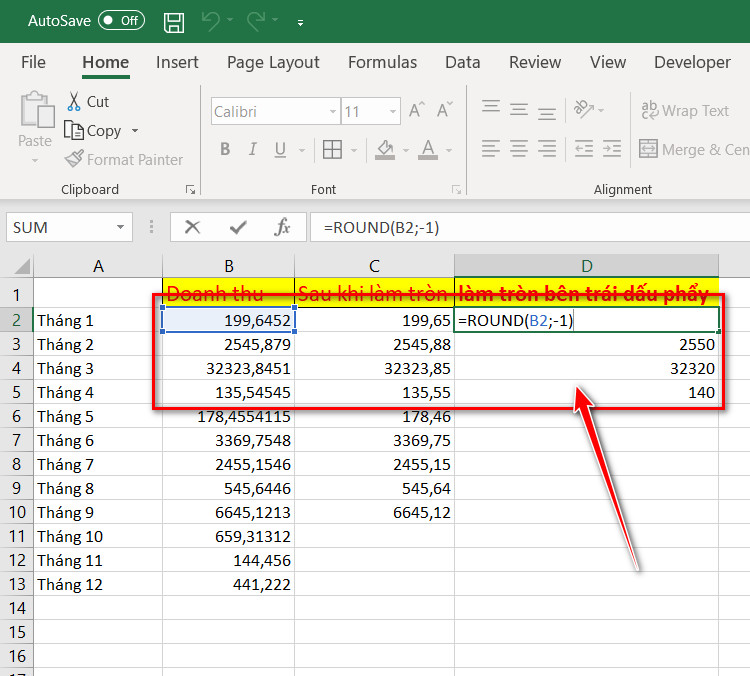Toggle Italic formatting
750x676 pixels.
click(x=253, y=150)
